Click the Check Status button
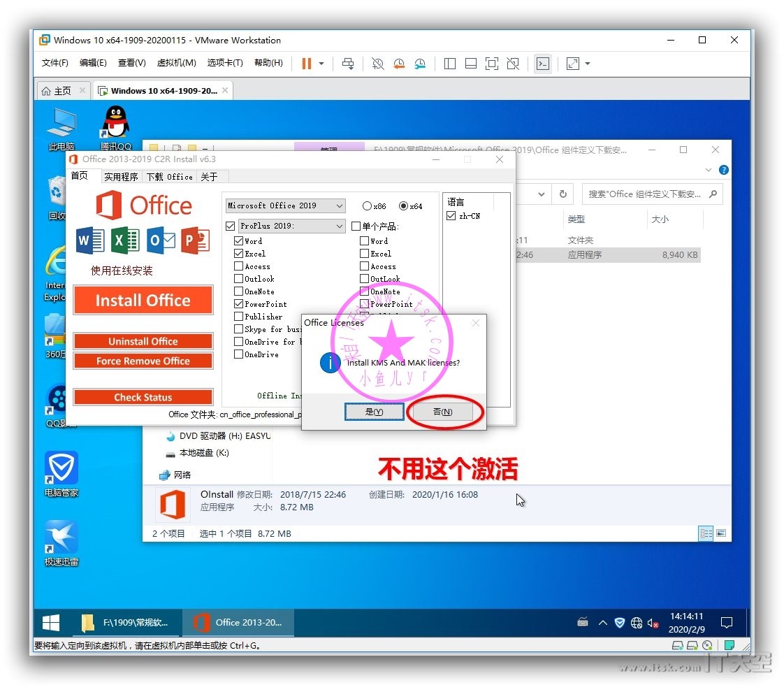784x685 pixels. pyautogui.click(x=143, y=398)
